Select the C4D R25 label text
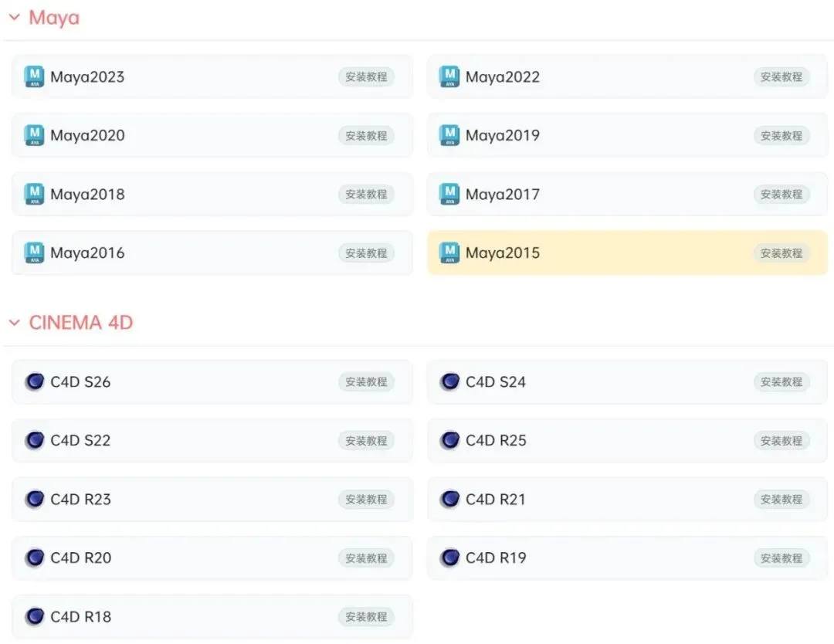 click(x=496, y=441)
